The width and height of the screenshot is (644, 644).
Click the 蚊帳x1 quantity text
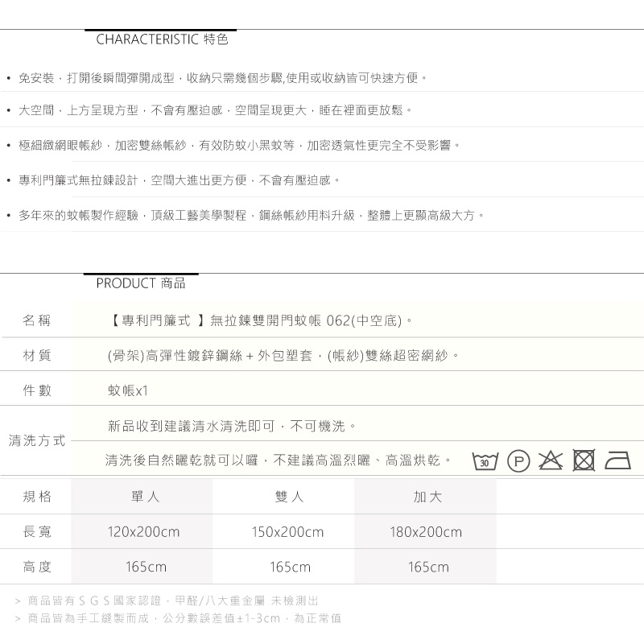pyautogui.click(x=128, y=390)
